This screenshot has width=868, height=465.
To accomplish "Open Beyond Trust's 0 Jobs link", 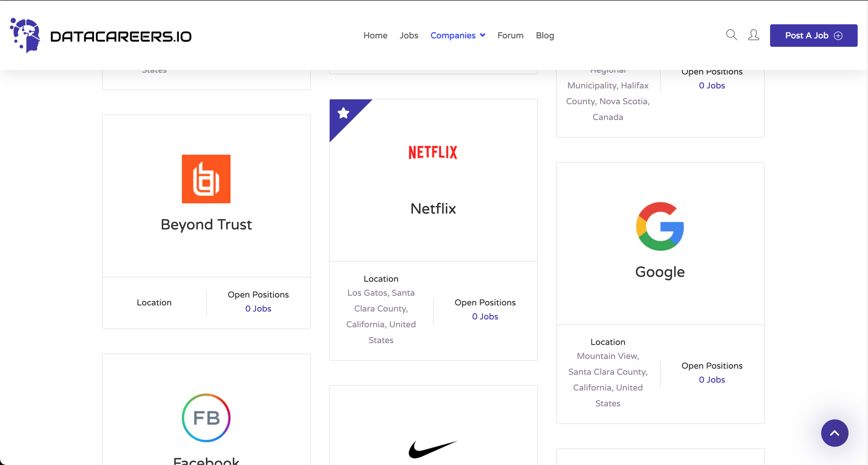I will click(x=258, y=308).
